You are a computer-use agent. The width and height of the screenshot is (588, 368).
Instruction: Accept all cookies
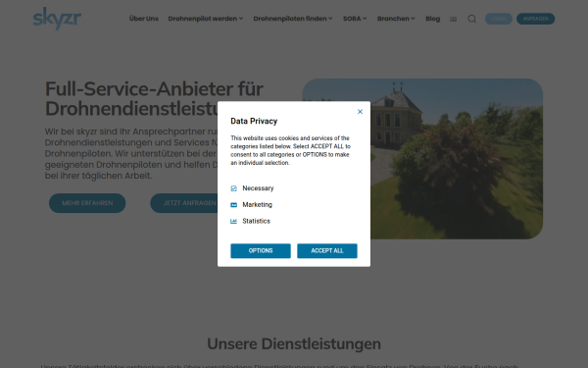point(327,251)
